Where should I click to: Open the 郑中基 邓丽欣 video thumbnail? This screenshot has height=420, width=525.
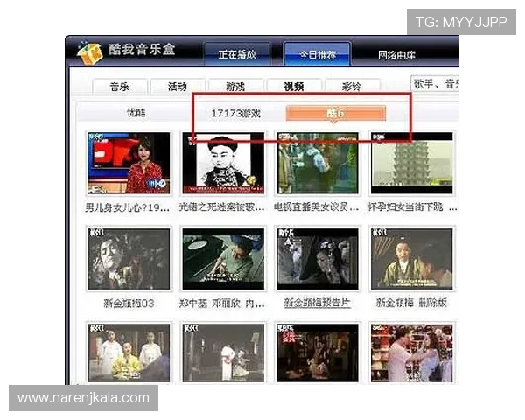[223, 259]
